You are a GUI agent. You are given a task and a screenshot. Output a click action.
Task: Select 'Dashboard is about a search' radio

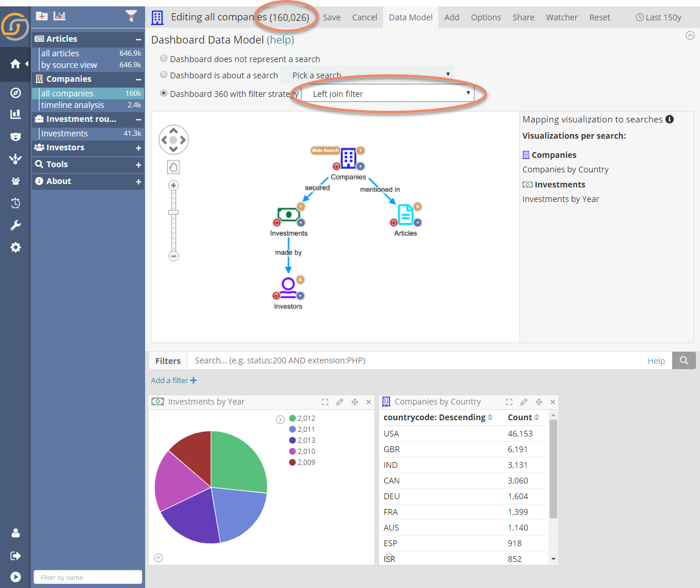164,75
